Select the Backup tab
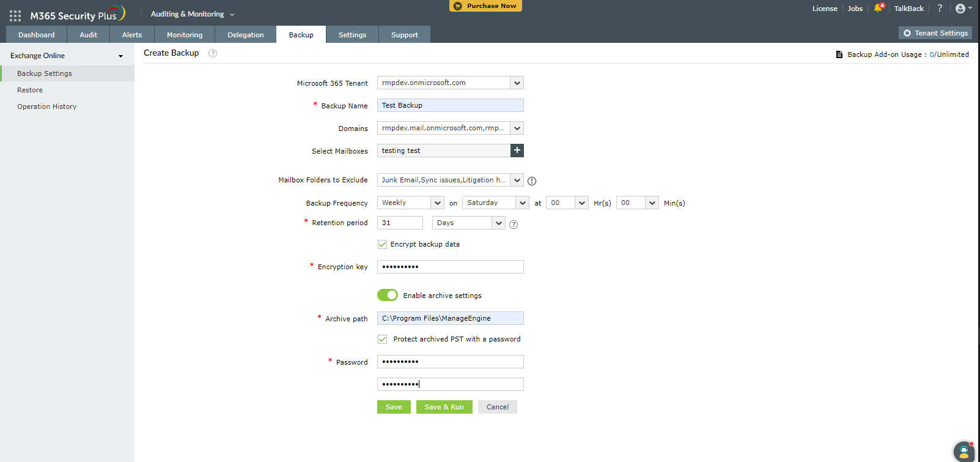 [x=301, y=35]
